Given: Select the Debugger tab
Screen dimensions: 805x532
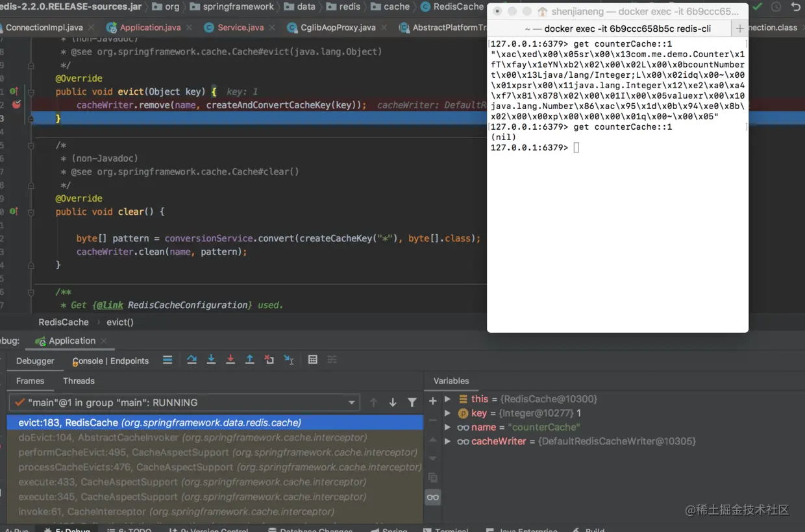Looking at the screenshot, I should click(35, 361).
